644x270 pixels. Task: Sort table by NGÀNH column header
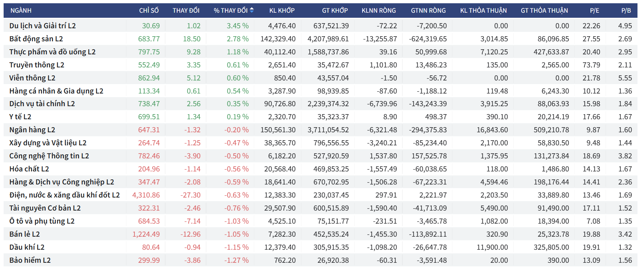[x=21, y=11]
